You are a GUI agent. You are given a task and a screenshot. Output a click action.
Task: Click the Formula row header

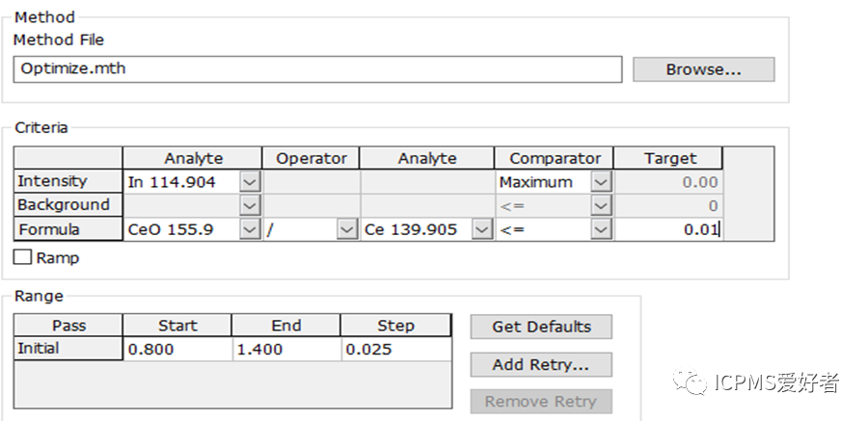coord(68,229)
